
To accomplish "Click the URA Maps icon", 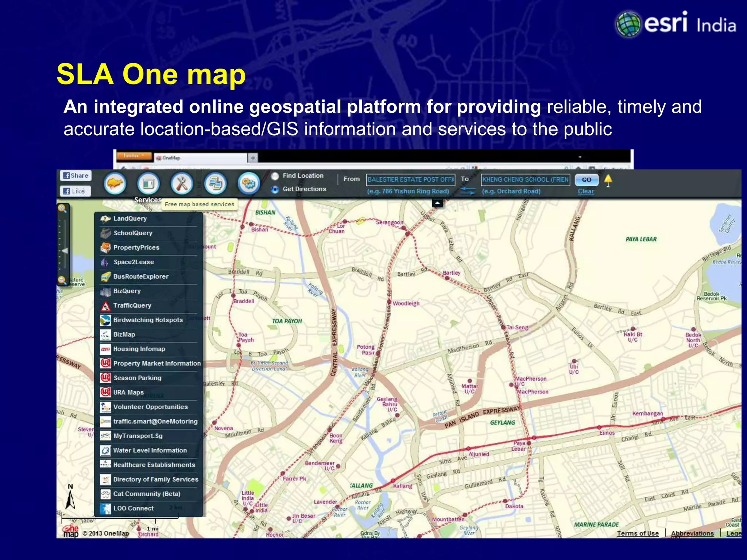I will pos(105,392).
